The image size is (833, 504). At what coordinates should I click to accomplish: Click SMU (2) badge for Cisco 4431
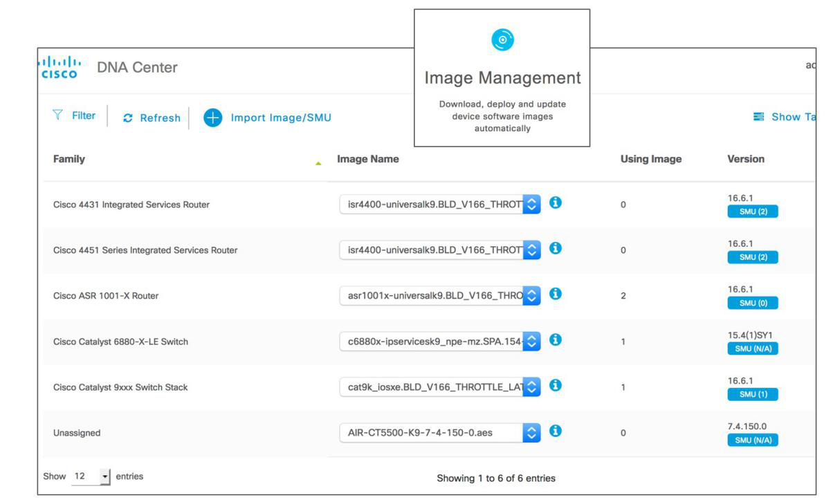(x=753, y=212)
